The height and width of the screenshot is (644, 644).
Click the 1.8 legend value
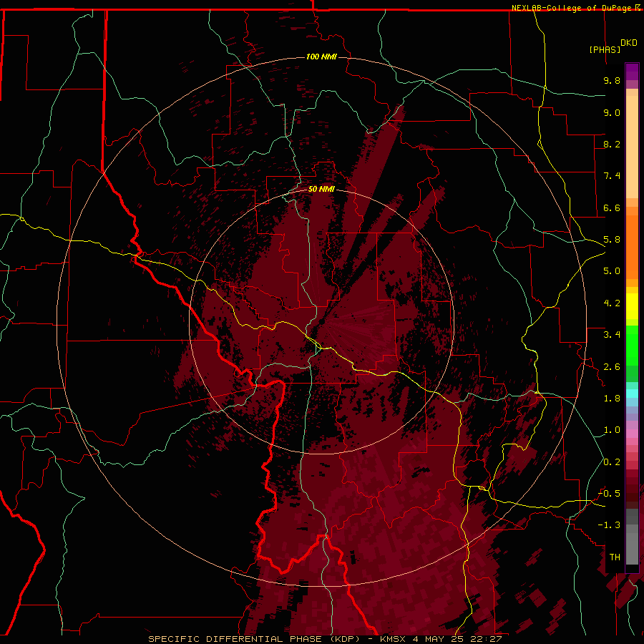(612, 399)
